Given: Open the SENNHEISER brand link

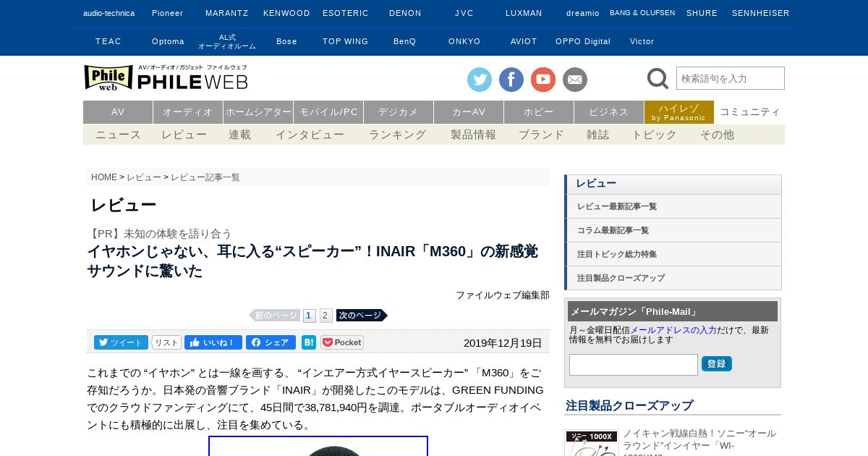Looking at the screenshot, I should [761, 13].
